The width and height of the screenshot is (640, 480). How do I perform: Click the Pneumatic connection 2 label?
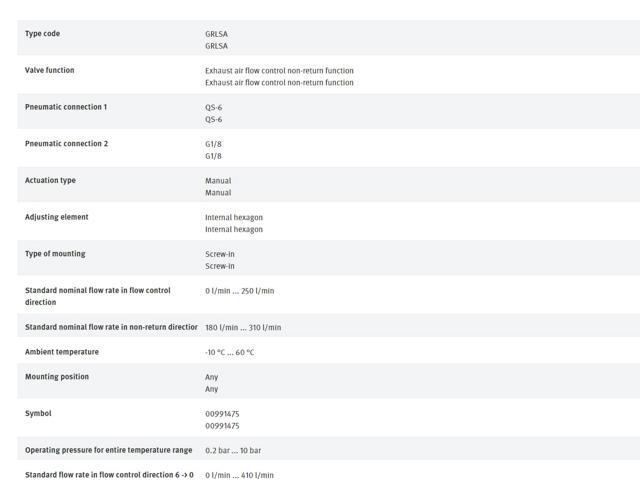(x=67, y=144)
